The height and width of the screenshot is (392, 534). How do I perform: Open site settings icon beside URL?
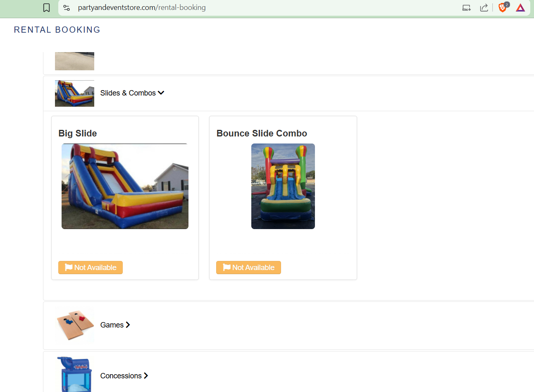(x=67, y=7)
